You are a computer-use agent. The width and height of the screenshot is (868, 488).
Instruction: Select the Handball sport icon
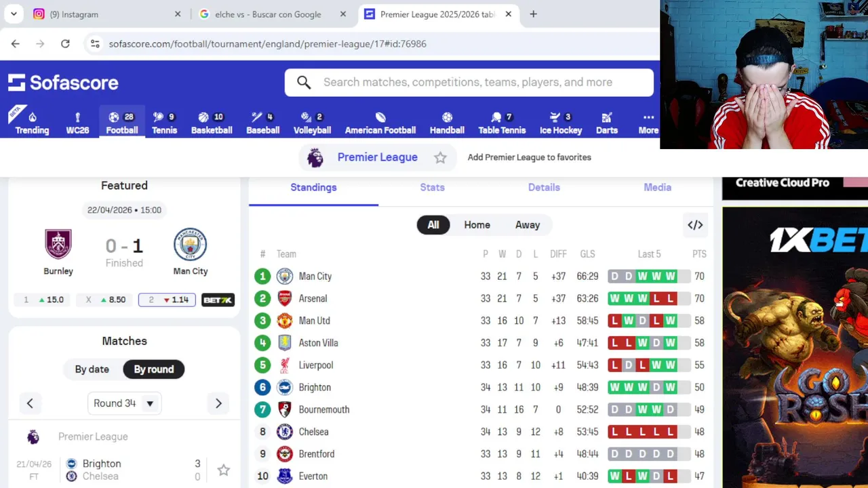point(447,123)
